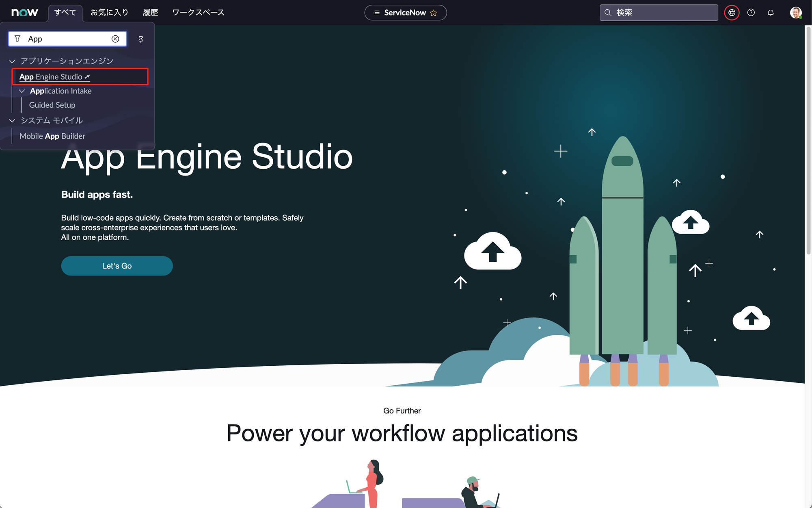The width and height of the screenshot is (812, 508).
Task: Collapse the アプリケーションエンジン section
Action: pyautogui.click(x=12, y=61)
